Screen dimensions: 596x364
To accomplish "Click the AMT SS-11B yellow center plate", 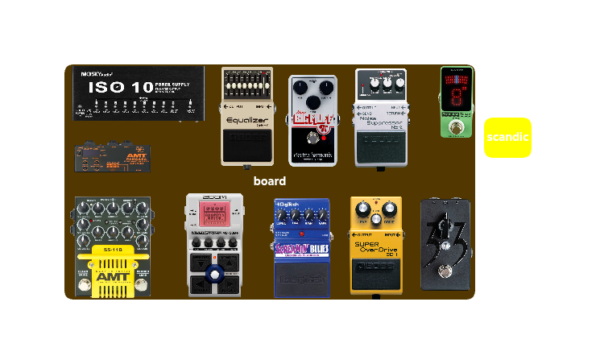I will click(113, 271).
